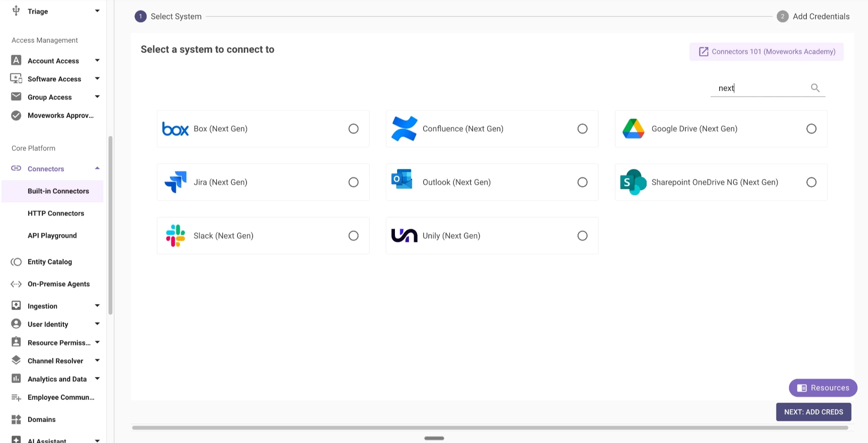Screen dimensions: 868x443
Task: Click the Confluence logo icon
Action: (x=404, y=129)
